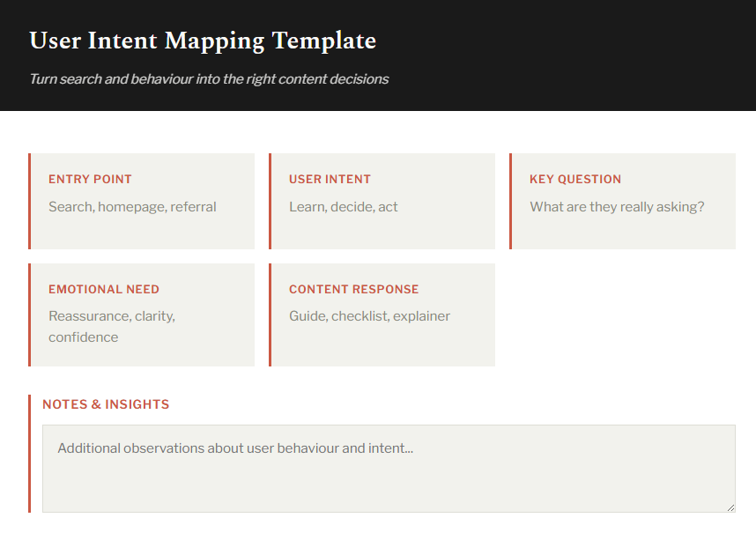Click "What are they really asking?" text
Viewport: 756px width, 540px height.
click(617, 207)
